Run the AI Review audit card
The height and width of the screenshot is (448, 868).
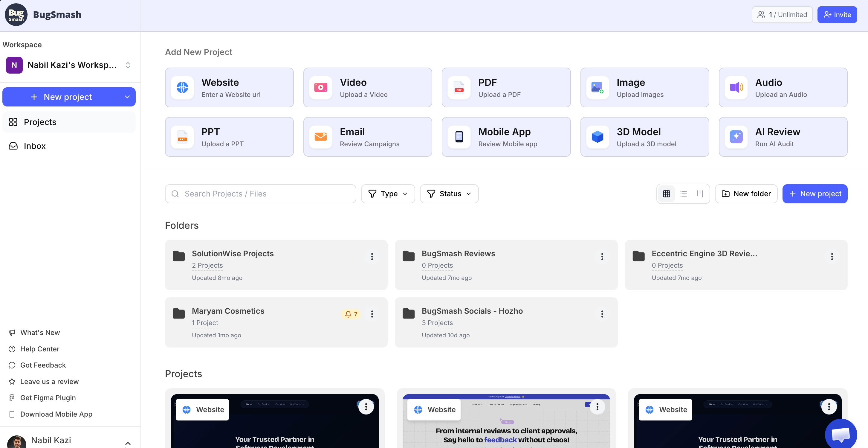click(783, 137)
